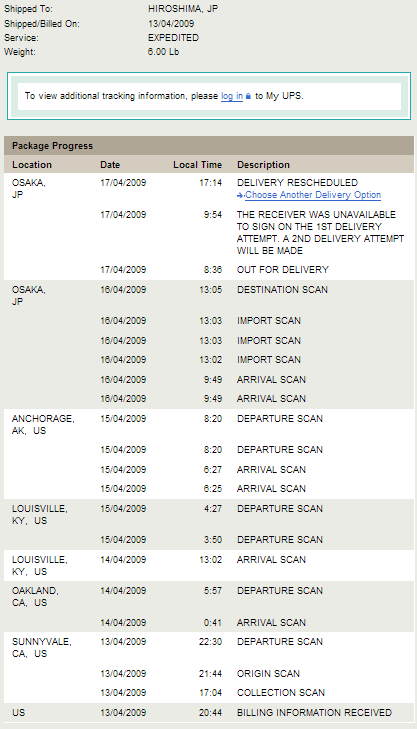Click the ANCHORAGE, AK, US location
The image size is (417, 729).
click(x=43, y=424)
